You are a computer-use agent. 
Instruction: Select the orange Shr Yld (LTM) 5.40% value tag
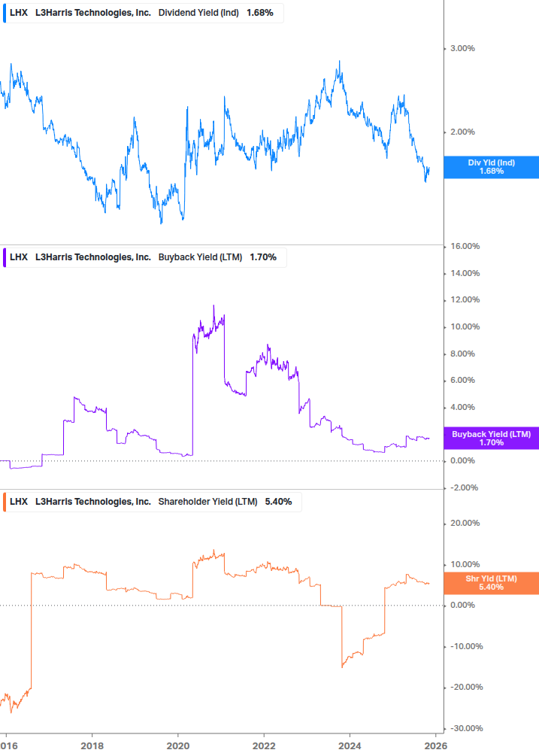(x=492, y=583)
